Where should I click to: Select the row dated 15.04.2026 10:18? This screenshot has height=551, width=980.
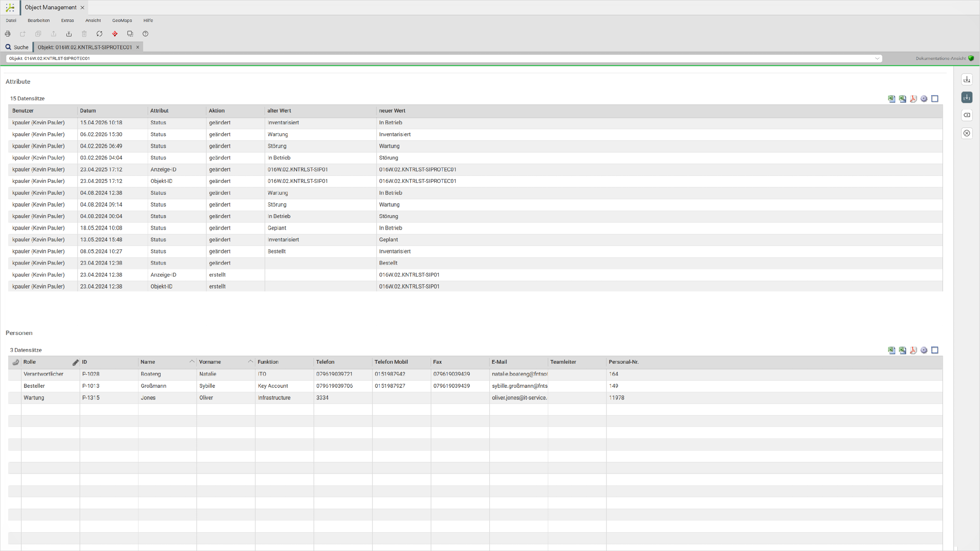click(x=475, y=123)
